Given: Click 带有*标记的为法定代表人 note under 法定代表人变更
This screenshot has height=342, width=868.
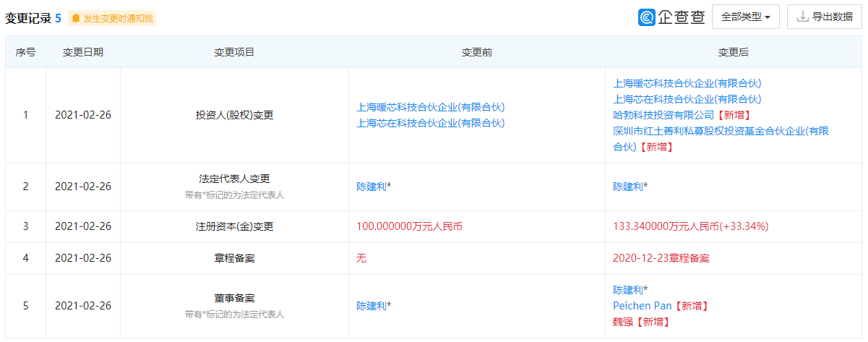Looking at the screenshot, I should pyautogui.click(x=234, y=194).
